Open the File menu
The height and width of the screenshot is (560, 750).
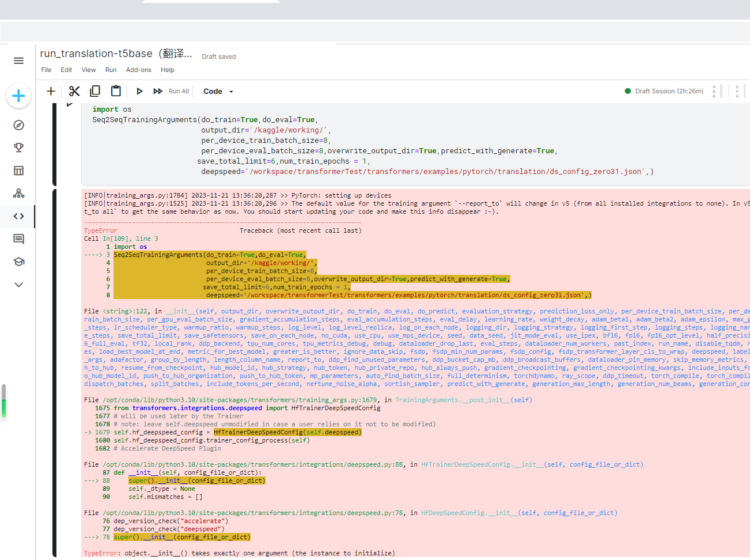[x=46, y=70]
